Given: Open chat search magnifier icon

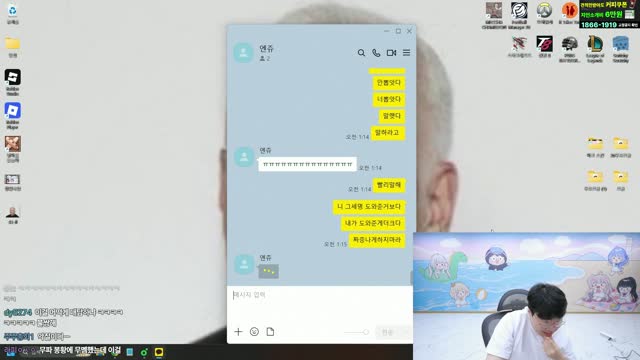Looking at the screenshot, I should pyautogui.click(x=361, y=53).
